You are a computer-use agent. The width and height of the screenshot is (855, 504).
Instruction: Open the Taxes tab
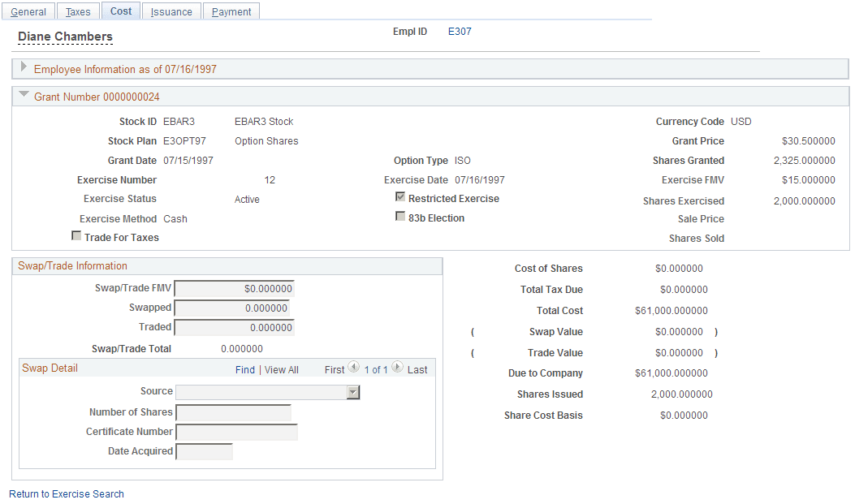click(x=78, y=11)
